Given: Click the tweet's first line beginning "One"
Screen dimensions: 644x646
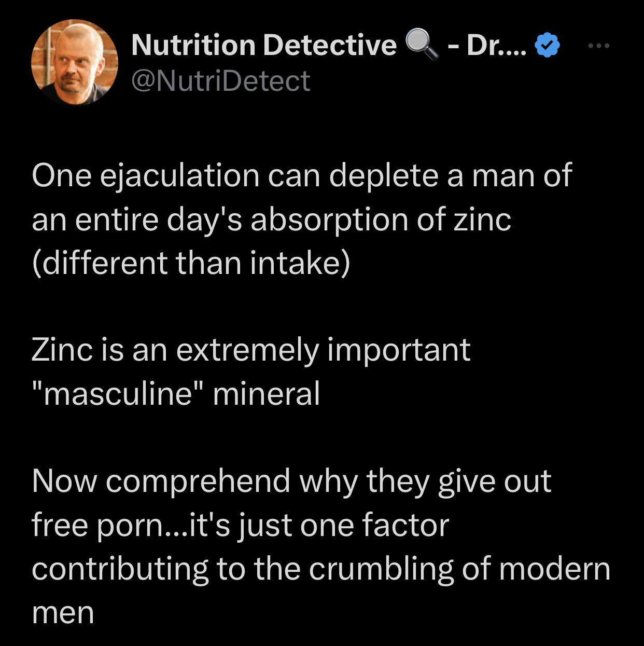Looking at the screenshot, I should point(301,175).
